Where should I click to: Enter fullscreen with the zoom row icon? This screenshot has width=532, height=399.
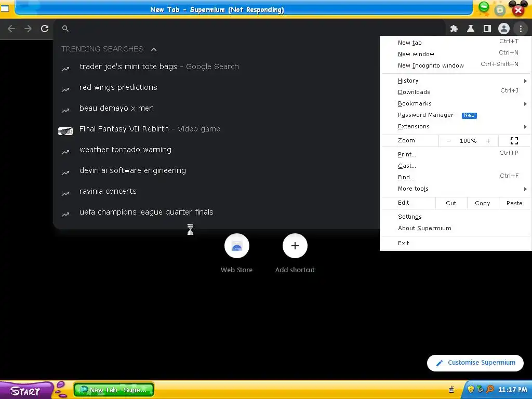pos(514,141)
